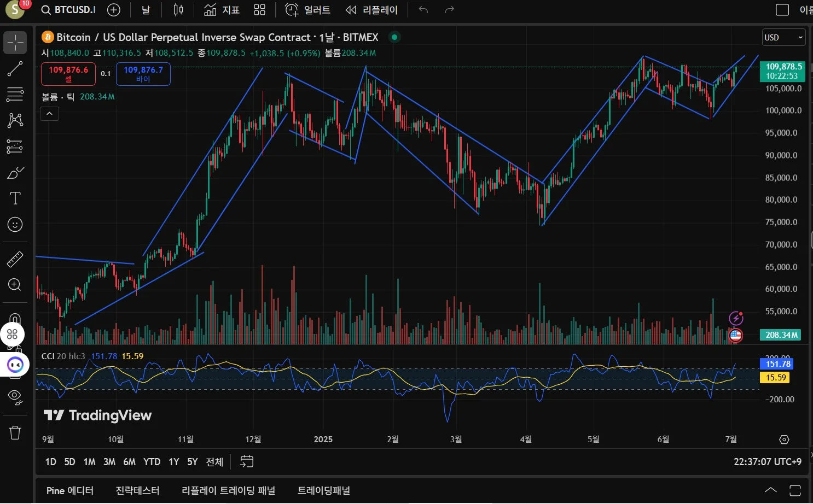Expand the bottom panel chevron arrow
The width and height of the screenshot is (813, 504).
tap(770, 490)
